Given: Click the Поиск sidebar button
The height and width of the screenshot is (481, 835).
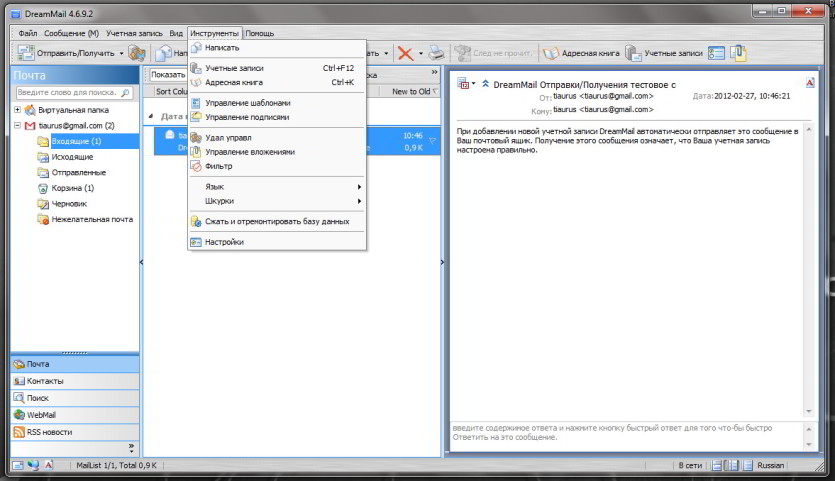Looking at the screenshot, I should point(75,398).
